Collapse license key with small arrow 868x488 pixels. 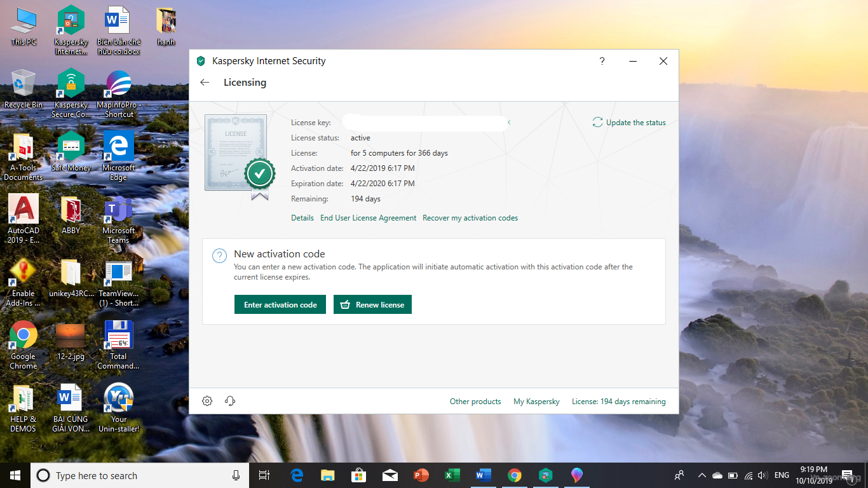[x=509, y=123]
